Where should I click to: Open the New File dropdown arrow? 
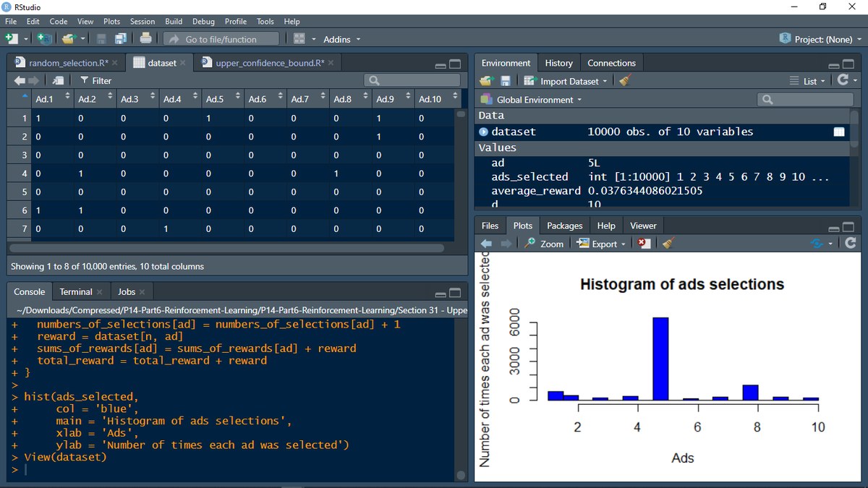click(x=25, y=39)
